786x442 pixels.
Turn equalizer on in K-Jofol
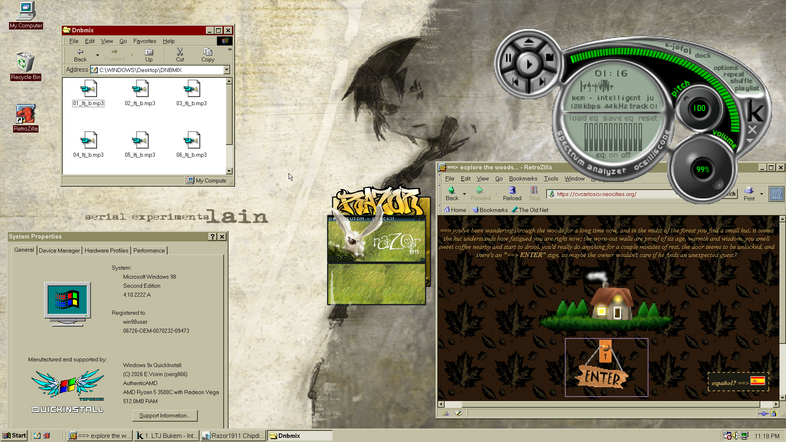pos(613,155)
